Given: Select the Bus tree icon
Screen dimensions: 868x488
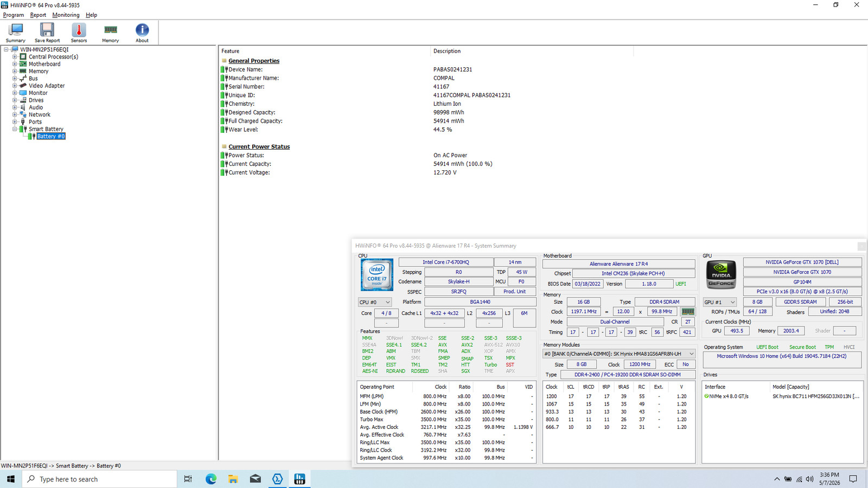Looking at the screenshot, I should click(23, 78).
